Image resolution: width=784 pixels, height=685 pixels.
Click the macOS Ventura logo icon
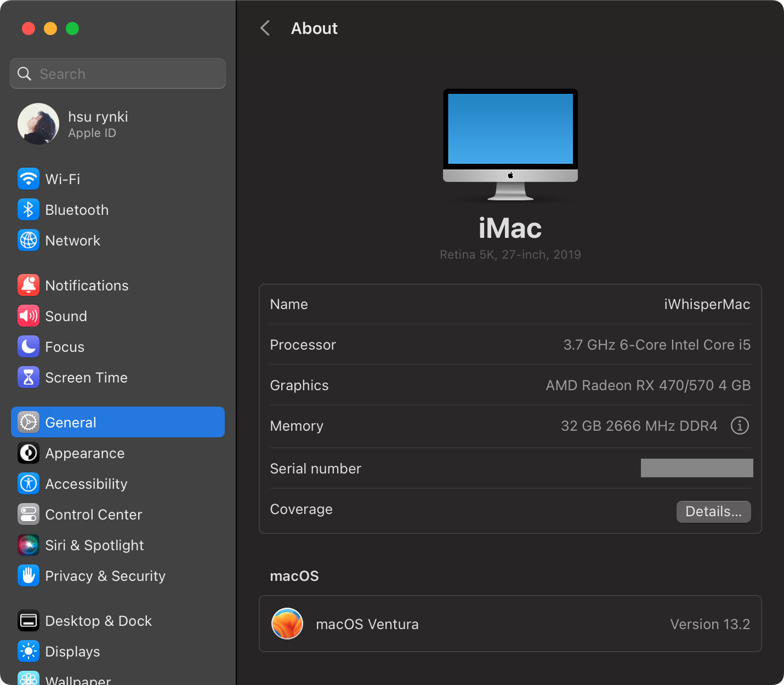[x=287, y=624]
